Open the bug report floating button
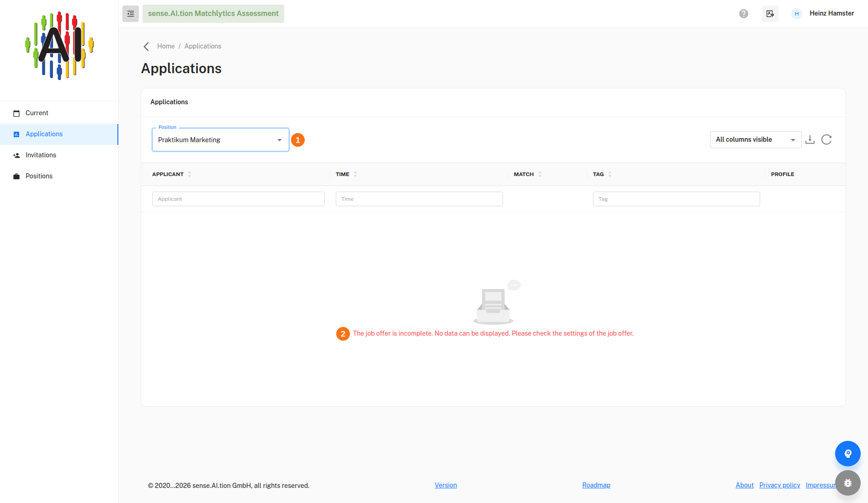Viewport: 868px width, 503px height. (x=848, y=483)
